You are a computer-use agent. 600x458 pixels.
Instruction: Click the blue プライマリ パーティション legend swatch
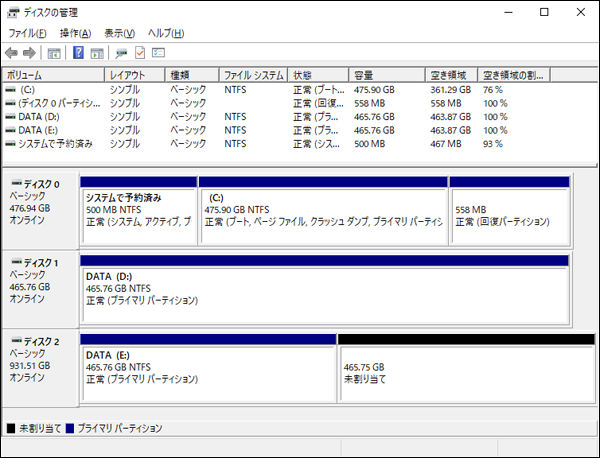[70, 428]
